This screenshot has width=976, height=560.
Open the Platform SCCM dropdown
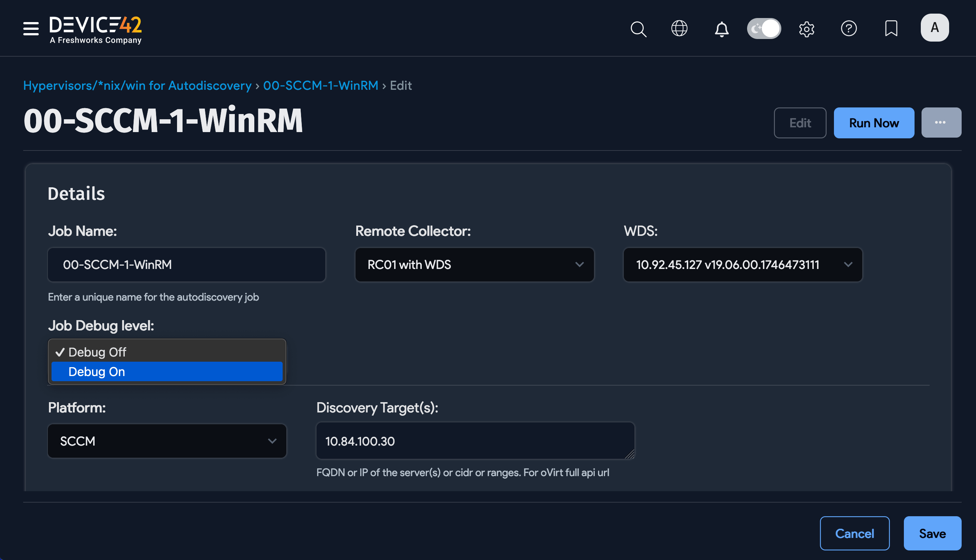[167, 441]
